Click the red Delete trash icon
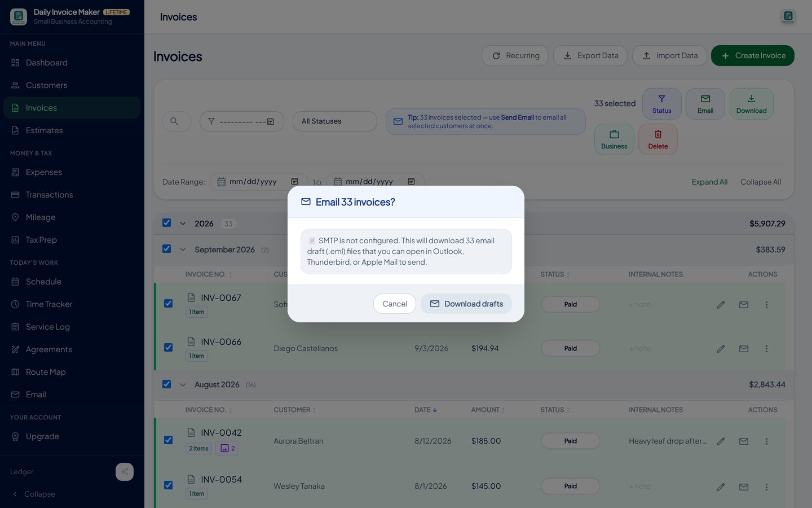812x508 pixels. coord(657,139)
